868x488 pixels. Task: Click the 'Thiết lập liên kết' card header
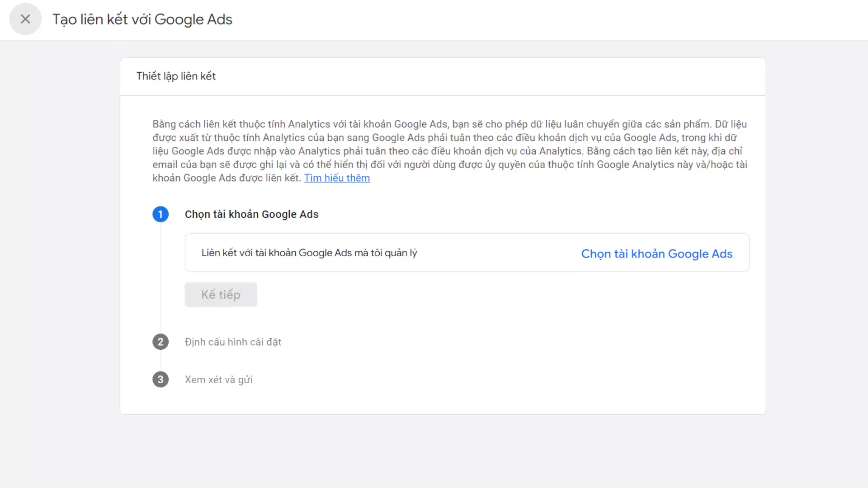tap(176, 76)
